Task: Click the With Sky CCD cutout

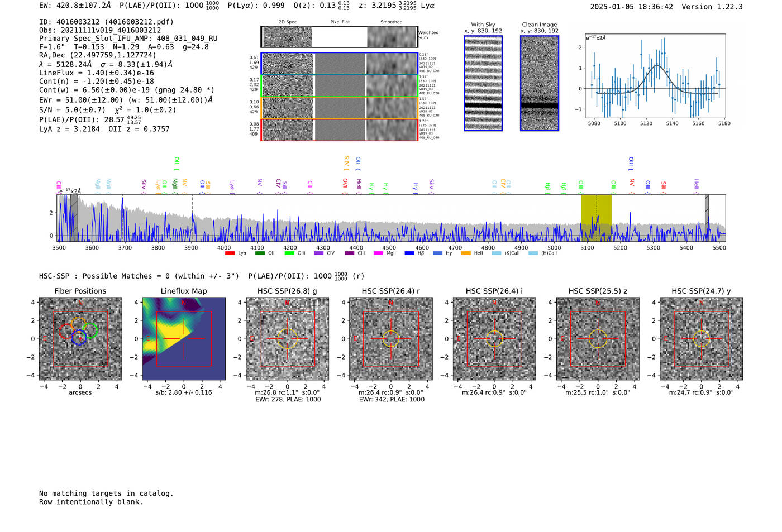Action: [x=483, y=83]
